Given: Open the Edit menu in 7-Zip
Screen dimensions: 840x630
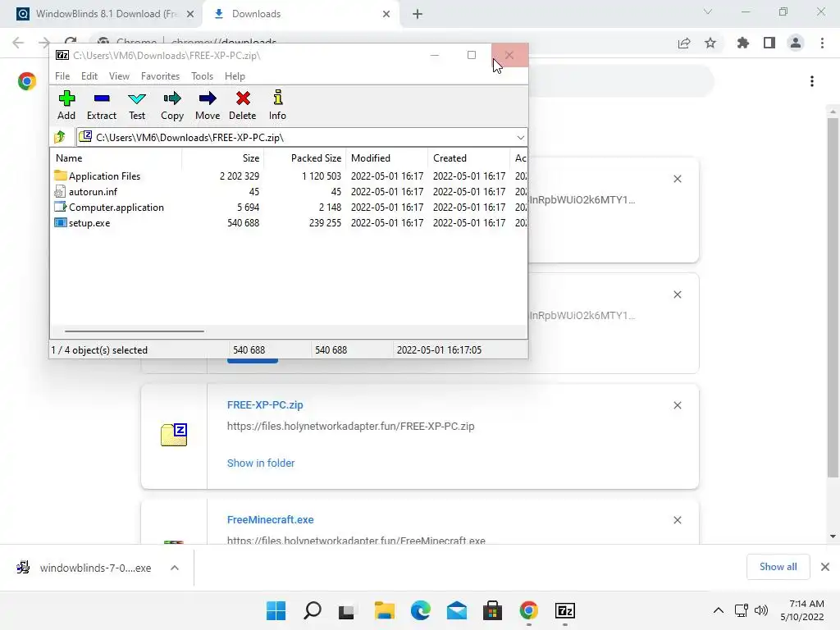Looking at the screenshot, I should coord(89,76).
